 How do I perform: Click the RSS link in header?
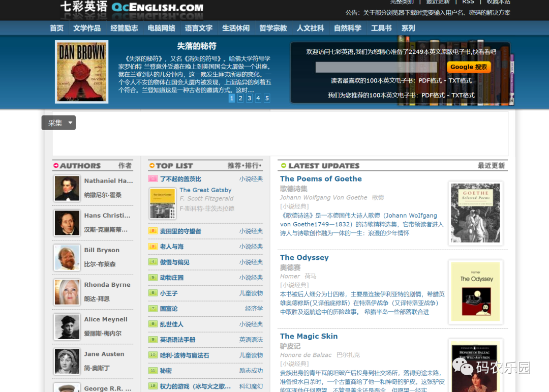pyautogui.click(x=468, y=2)
